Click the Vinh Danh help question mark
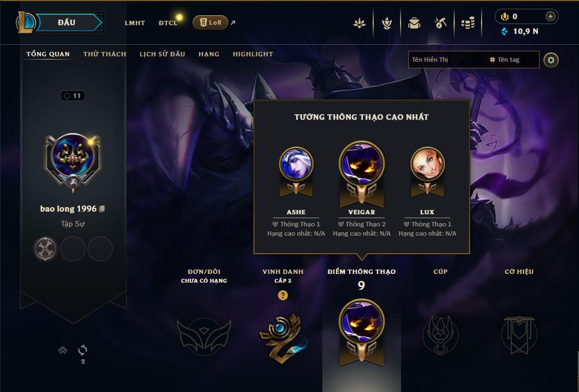This screenshot has height=392, width=579. pyautogui.click(x=283, y=295)
